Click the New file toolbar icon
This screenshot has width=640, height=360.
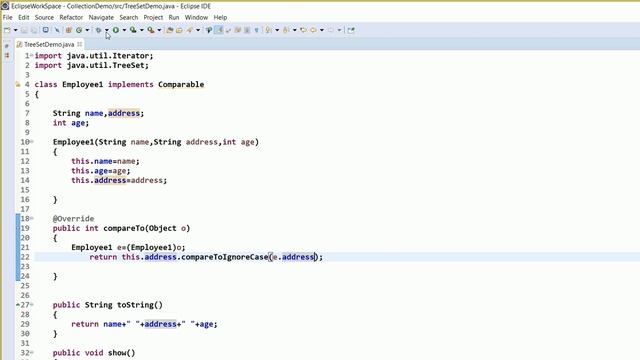point(7,30)
